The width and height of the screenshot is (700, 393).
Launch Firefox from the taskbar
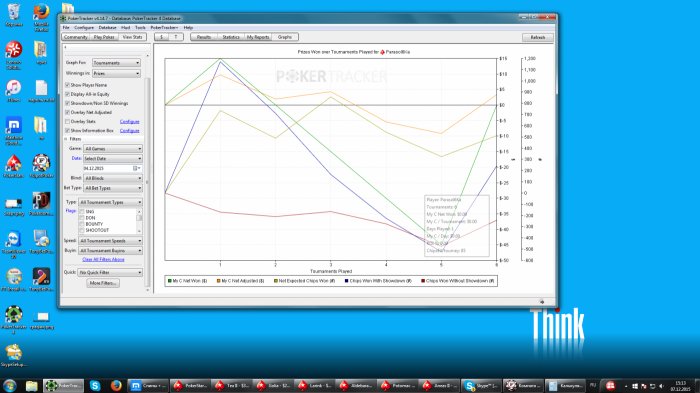click(116, 385)
